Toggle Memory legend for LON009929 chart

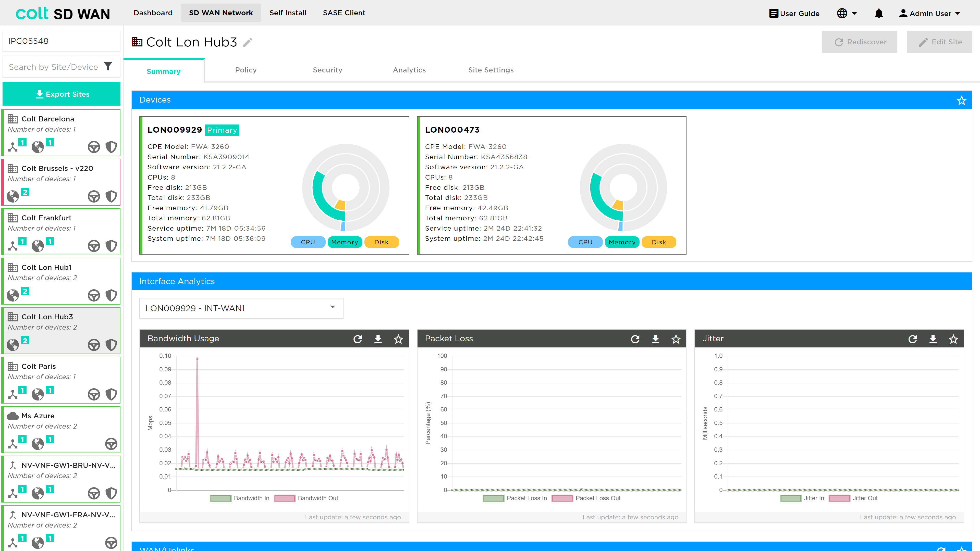(x=345, y=242)
